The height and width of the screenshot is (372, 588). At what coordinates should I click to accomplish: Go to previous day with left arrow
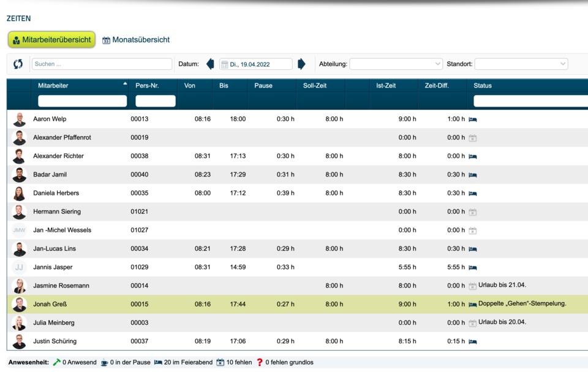[x=210, y=64]
